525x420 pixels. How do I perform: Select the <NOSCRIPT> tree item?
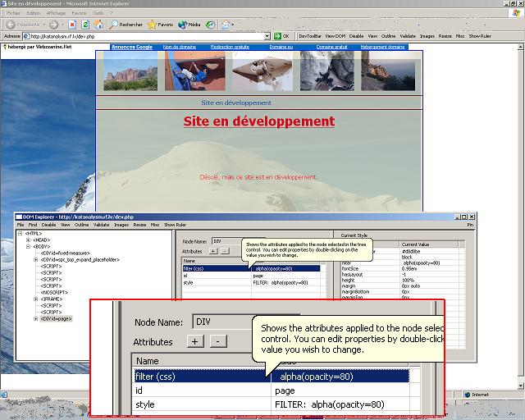pyautogui.click(x=54, y=292)
